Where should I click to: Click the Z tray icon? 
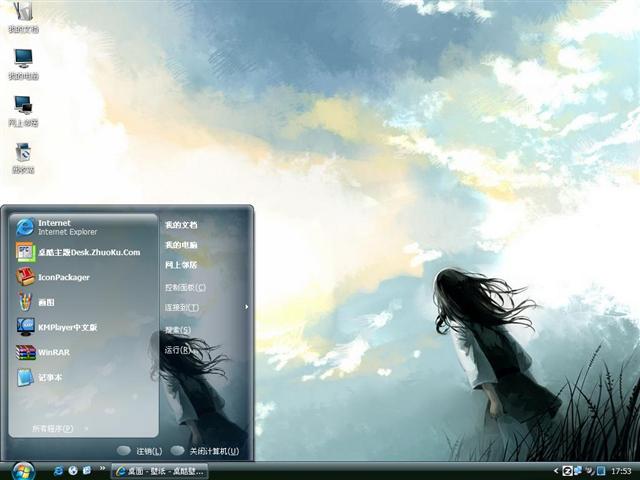coord(567,471)
